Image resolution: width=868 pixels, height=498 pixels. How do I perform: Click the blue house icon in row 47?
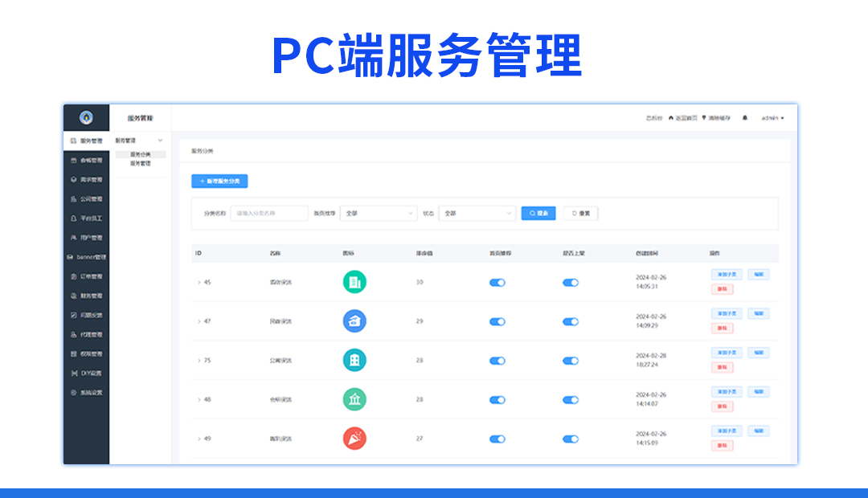[x=354, y=321]
